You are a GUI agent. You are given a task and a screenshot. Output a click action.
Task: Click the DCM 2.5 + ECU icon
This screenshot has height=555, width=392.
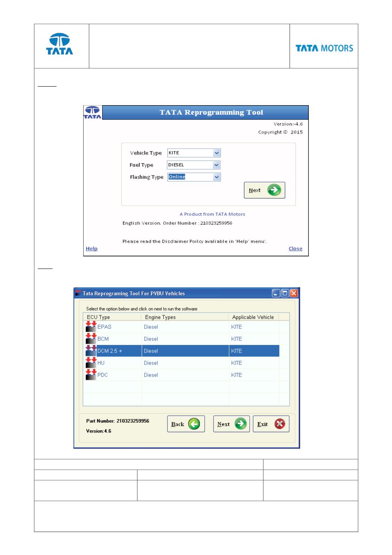click(x=91, y=351)
